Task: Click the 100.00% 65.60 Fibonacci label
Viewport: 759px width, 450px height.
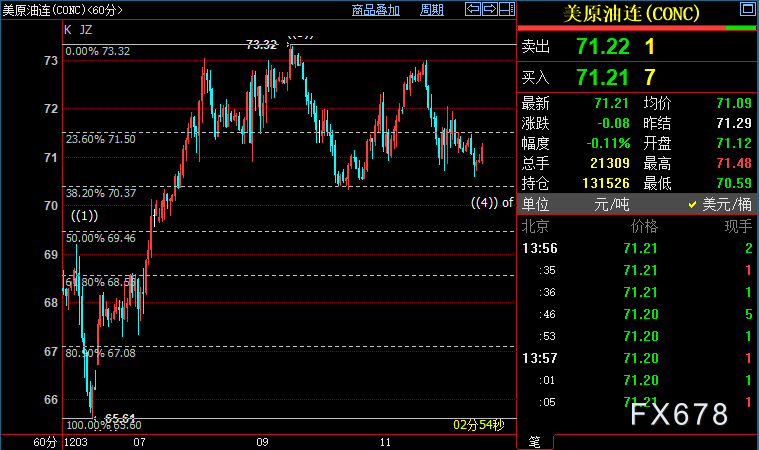Action: (x=104, y=425)
